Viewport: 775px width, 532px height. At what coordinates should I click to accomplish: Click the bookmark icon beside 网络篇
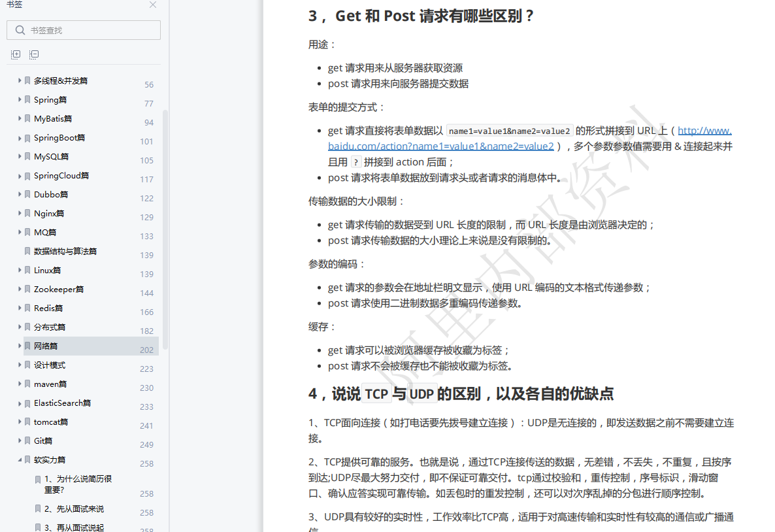[26, 346]
